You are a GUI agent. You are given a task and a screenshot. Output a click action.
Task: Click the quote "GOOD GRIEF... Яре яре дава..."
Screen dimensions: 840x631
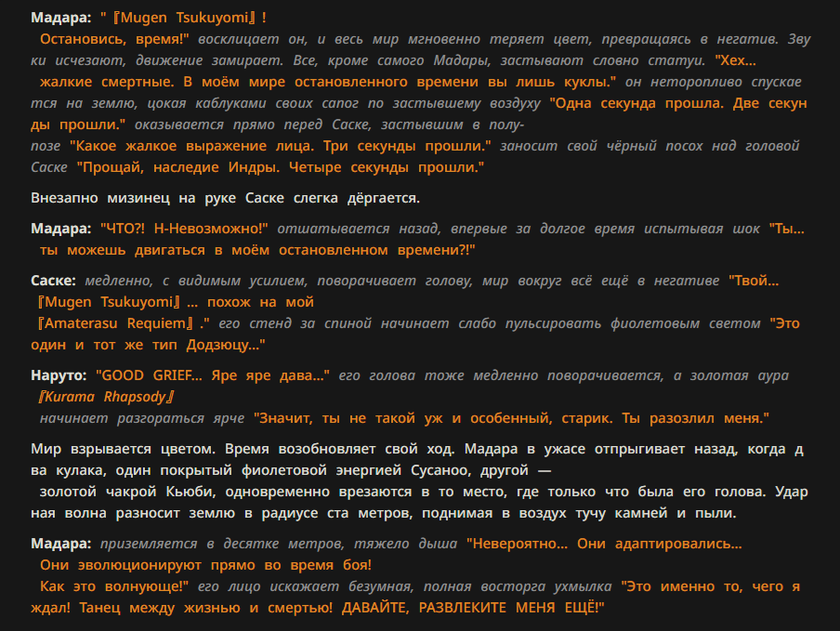(x=213, y=375)
